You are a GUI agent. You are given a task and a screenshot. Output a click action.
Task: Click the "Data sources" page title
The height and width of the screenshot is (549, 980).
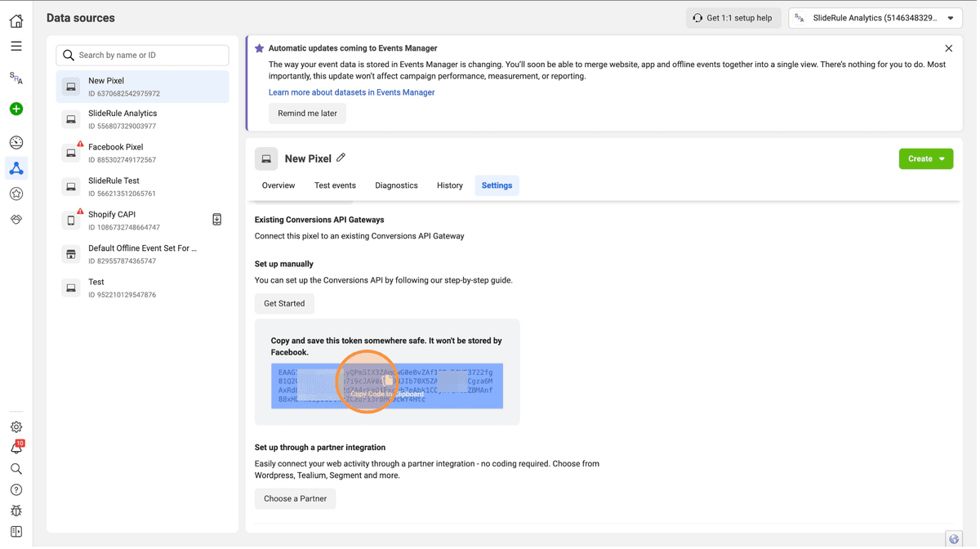click(81, 18)
